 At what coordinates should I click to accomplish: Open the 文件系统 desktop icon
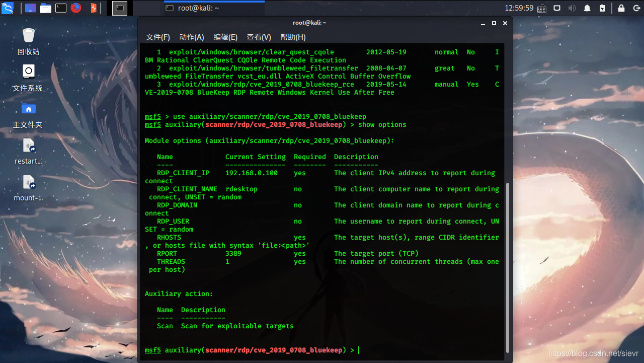(x=28, y=78)
